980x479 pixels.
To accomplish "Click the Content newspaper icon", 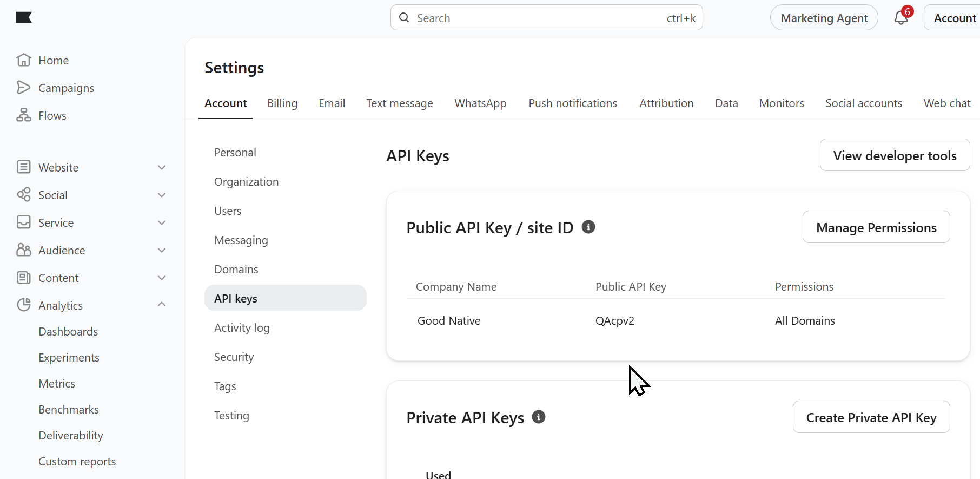I will [24, 278].
